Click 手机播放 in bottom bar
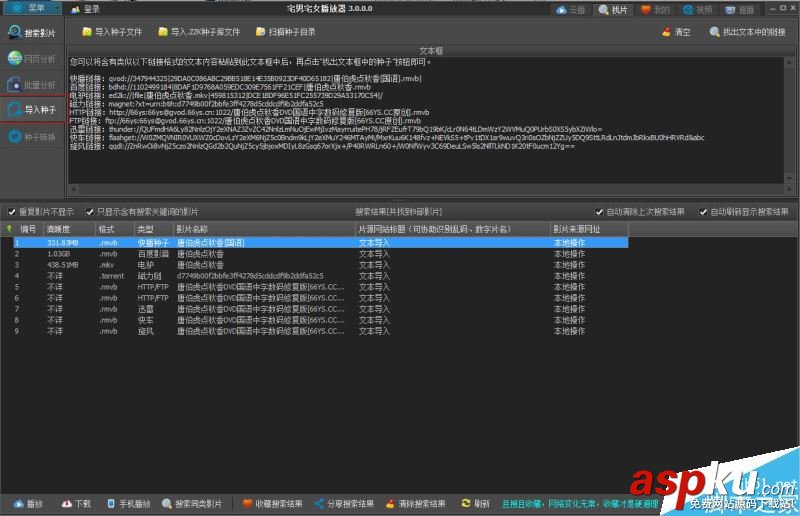800x516 pixels. (x=129, y=504)
